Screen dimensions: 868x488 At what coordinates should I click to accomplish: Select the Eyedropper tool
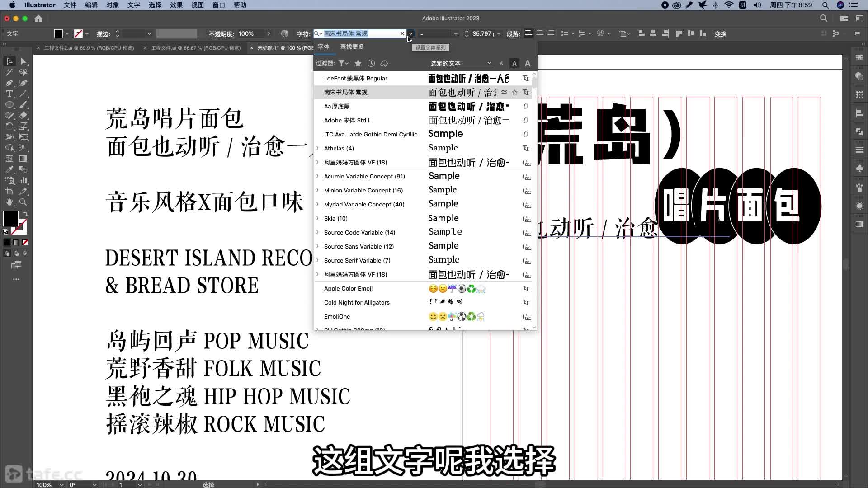click(9, 169)
